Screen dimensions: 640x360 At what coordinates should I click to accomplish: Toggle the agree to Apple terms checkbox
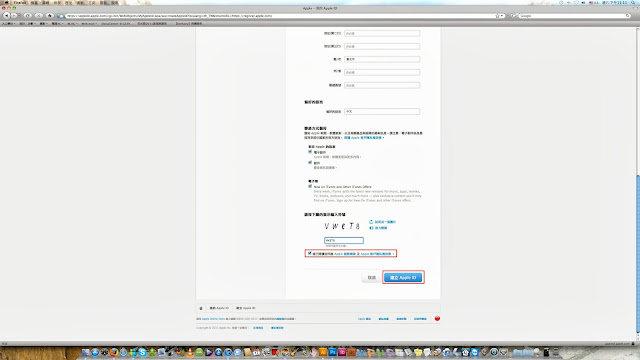309,253
